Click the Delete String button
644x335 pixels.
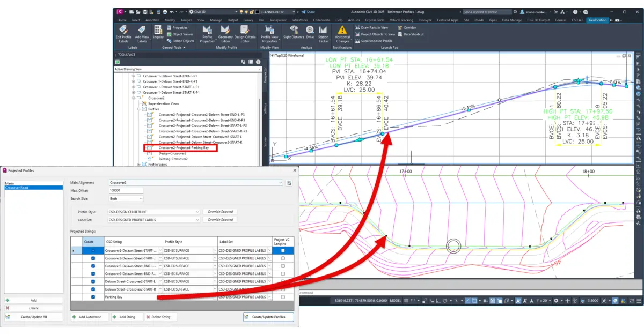click(160, 317)
